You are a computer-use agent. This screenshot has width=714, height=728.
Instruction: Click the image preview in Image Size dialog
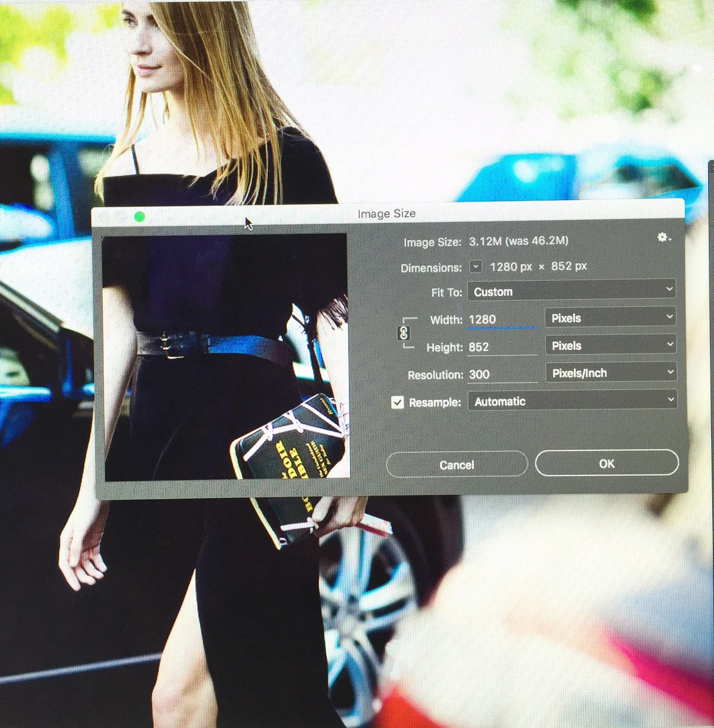coord(226,357)
